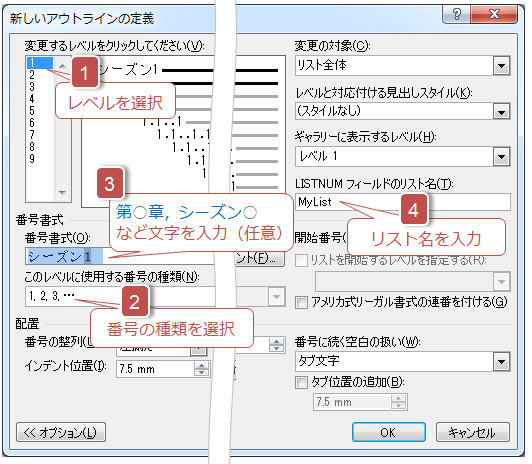Screen dimensions: 532x464
Task: Select level 3 in level list
Action: (32, 87)
